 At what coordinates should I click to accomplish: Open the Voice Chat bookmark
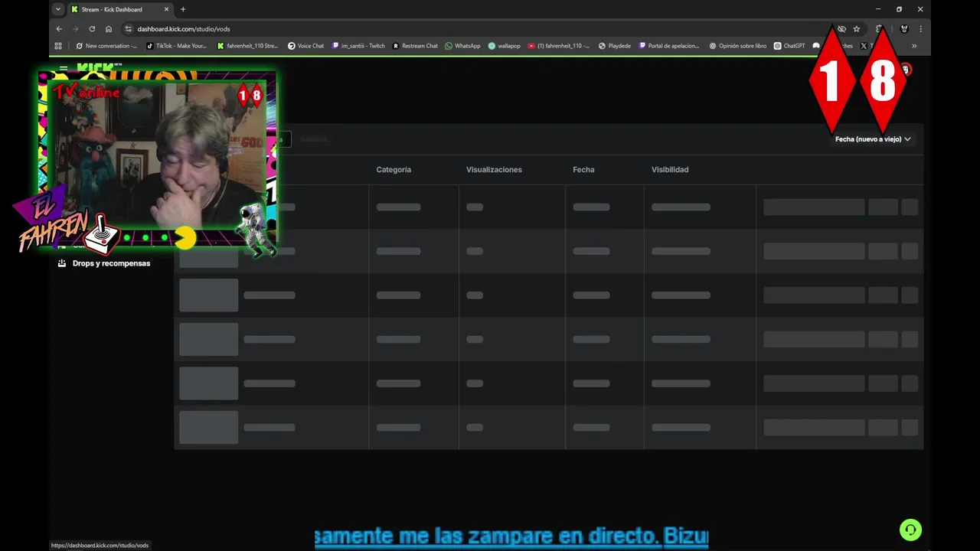click(305, 46)
